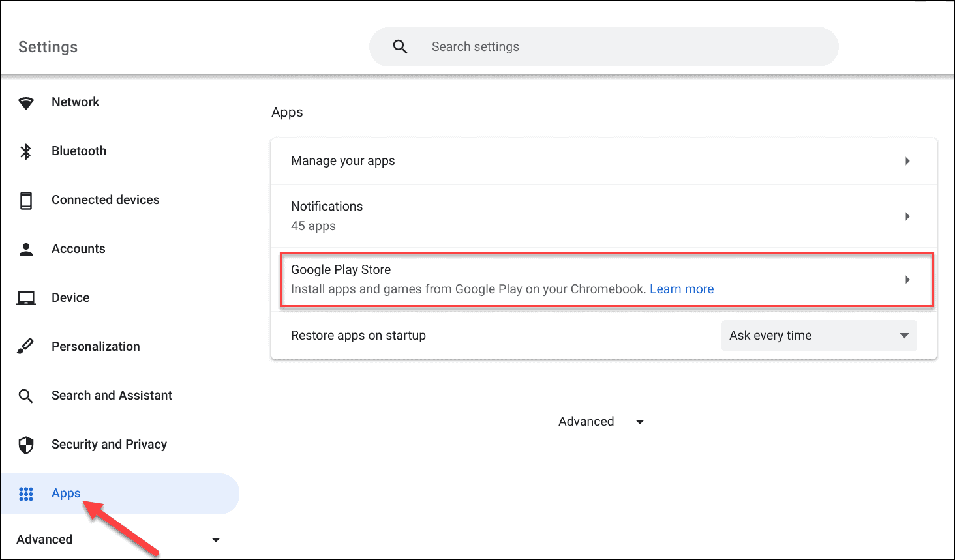Click the Personalization brush icon

click(25, 346)
